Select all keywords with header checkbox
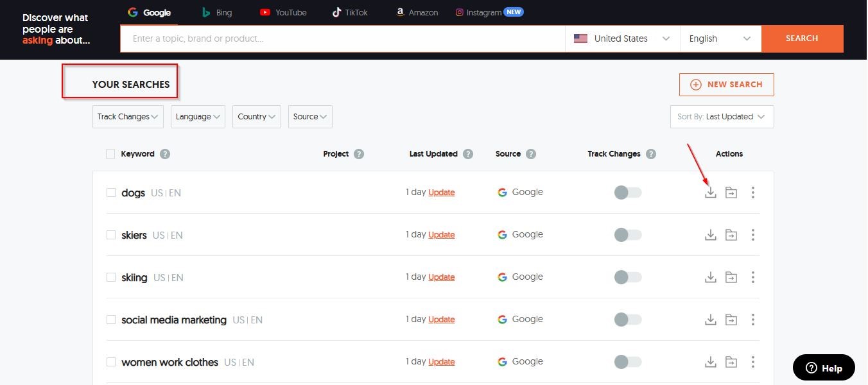The width and height of the screenshot is (868, 385). (x=110, y=154)
